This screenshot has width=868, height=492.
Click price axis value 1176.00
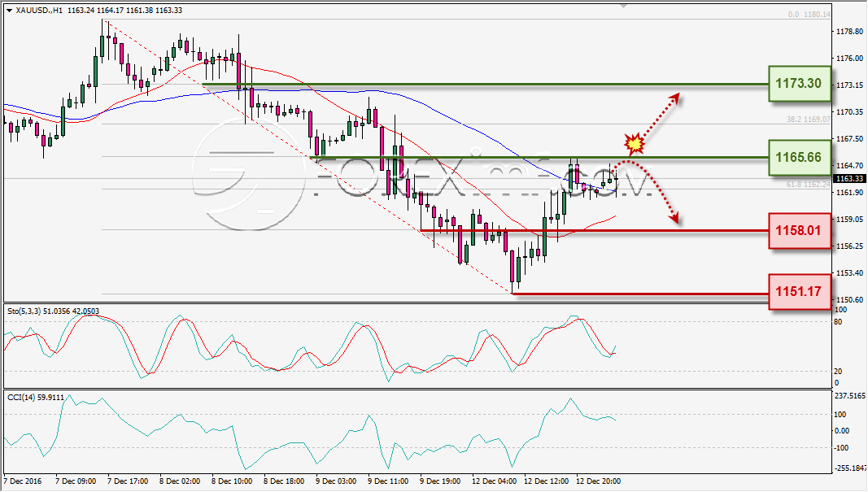click(x=849, y=58)
